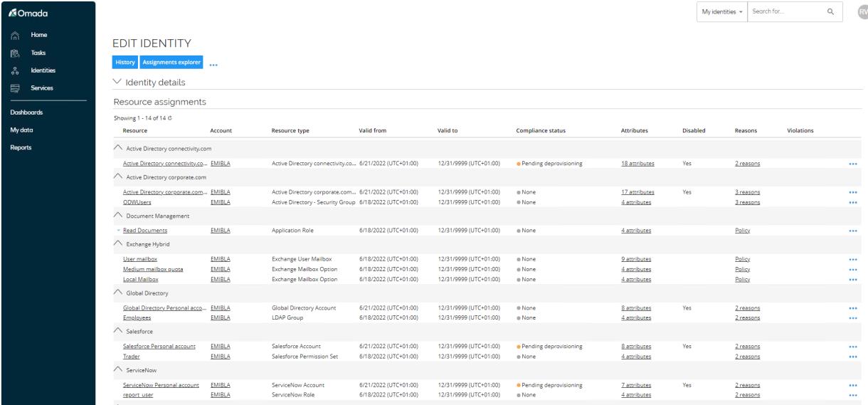Click the ServiceNow Role type cell
868x405 pixels.
pos(297,395)
